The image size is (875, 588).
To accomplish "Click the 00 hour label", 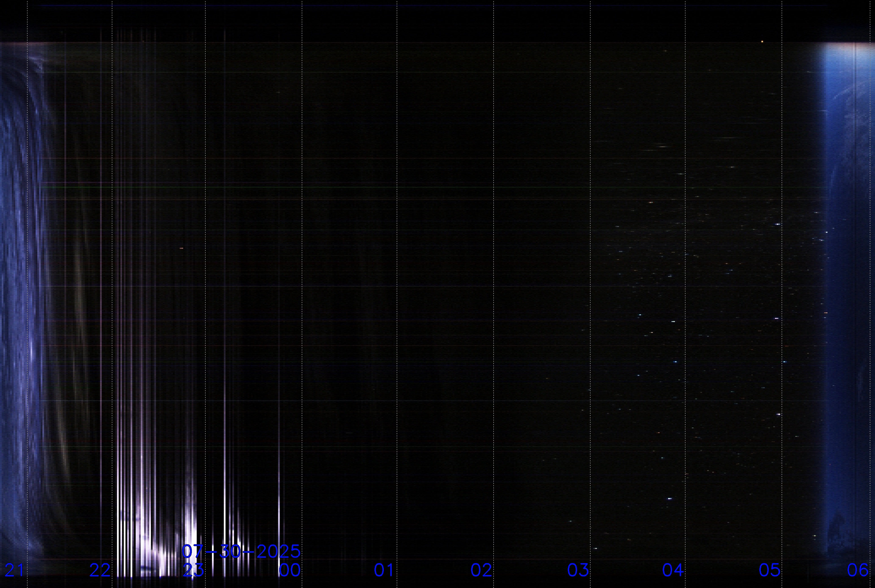I will pyautogui.click(x=290, y=570).
